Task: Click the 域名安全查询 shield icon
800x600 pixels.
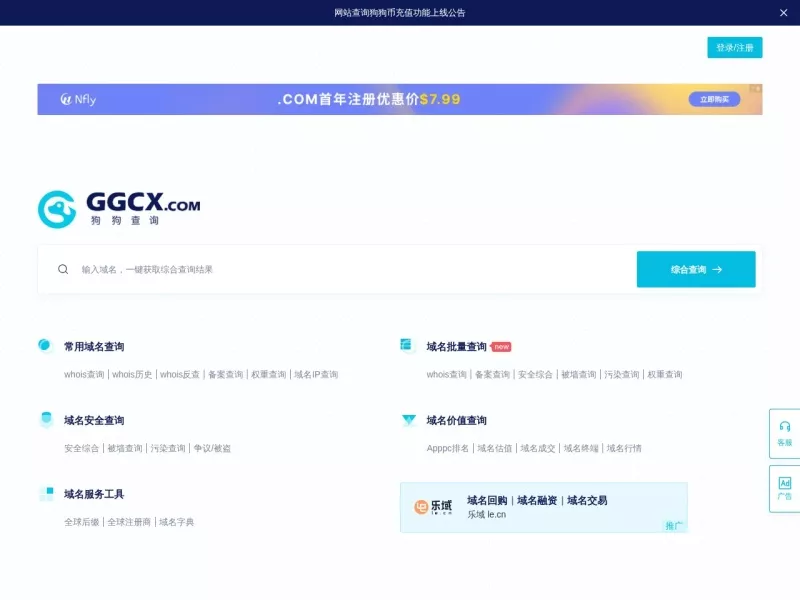Action: coord(46,419)
